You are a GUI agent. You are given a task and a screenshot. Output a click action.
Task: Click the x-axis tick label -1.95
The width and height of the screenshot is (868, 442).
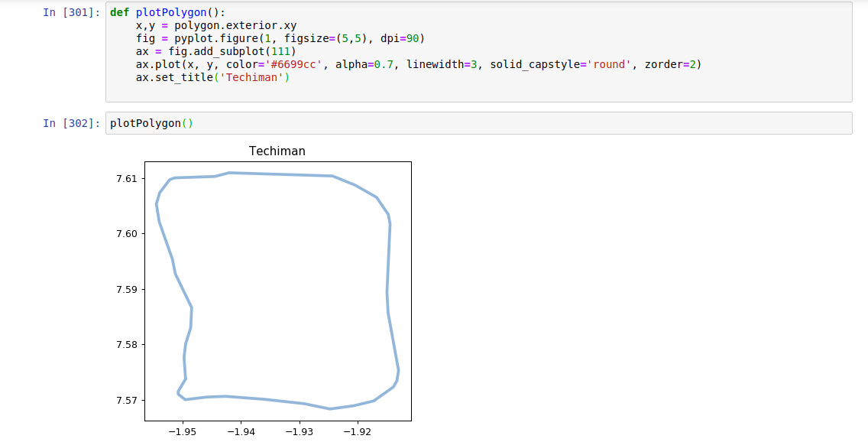pyautogui.click(x=183, y=431)
